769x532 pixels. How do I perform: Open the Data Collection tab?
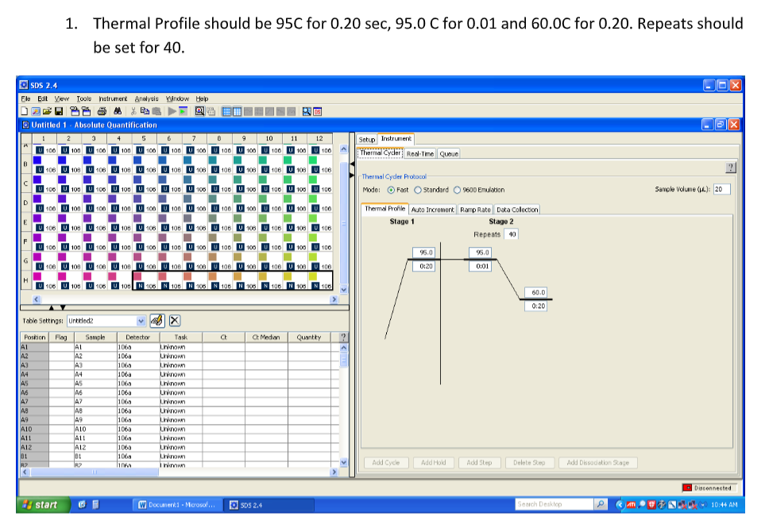coord(517,210)
